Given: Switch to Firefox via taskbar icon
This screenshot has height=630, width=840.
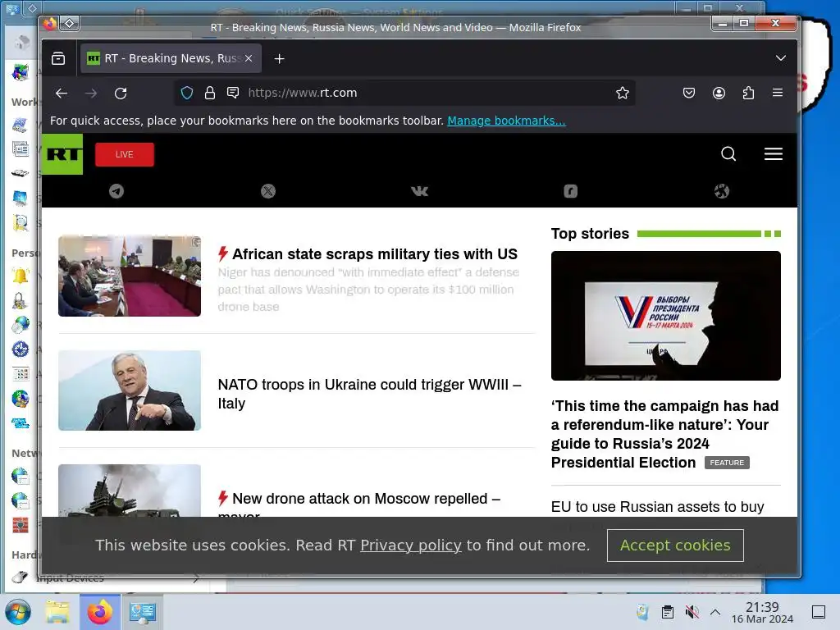Looking at the screenshot, I should (x=99, y=612).
